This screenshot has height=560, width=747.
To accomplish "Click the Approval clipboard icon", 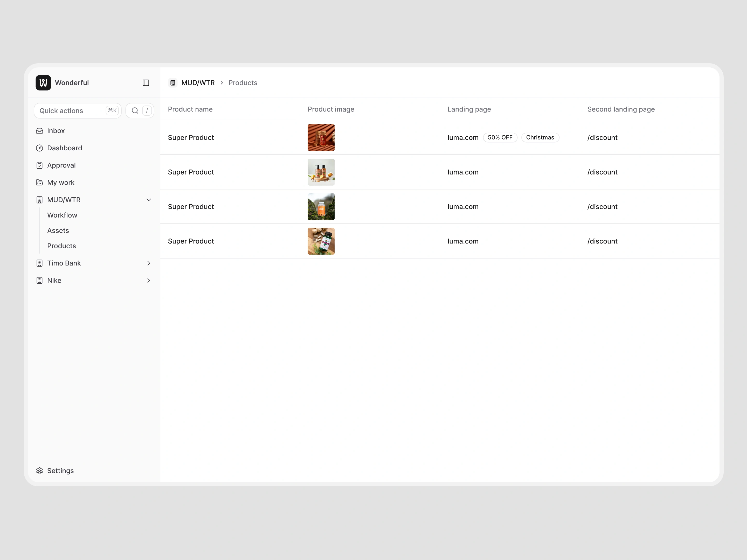I will click(x=39, y=165).
